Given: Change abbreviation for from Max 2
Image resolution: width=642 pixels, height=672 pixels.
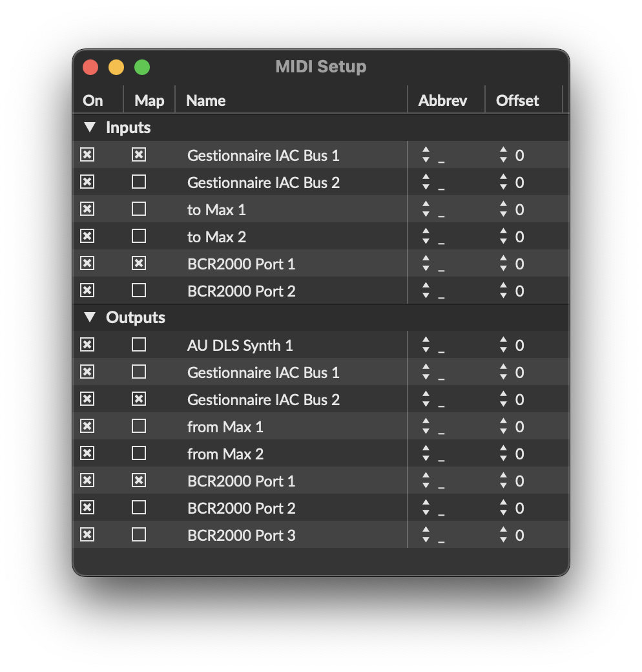Looking at the screenshot, I should (x=426, y=453).
